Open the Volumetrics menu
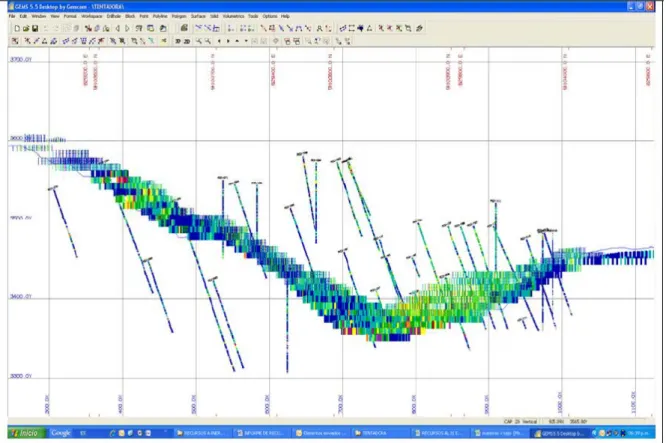 tap(233, 16)
